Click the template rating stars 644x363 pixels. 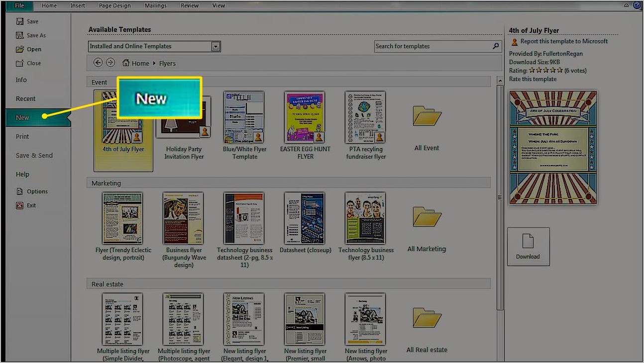pos(545,71)
